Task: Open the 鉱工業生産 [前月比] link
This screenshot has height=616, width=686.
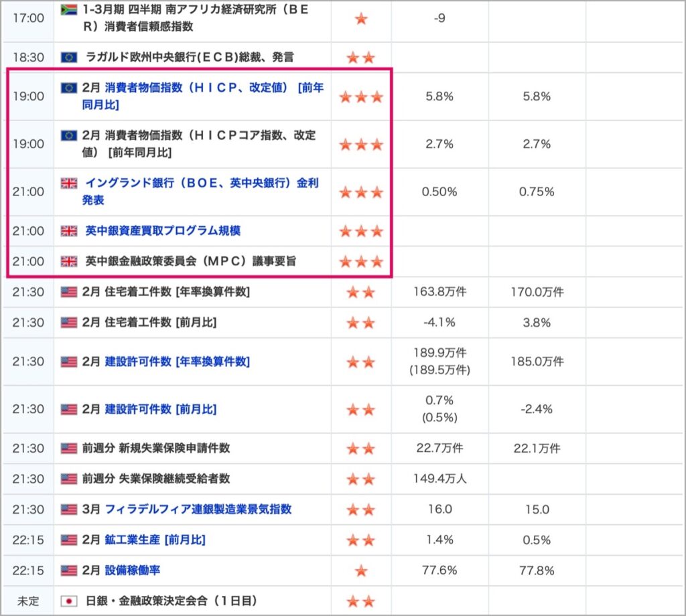Action: coord(155,540)
